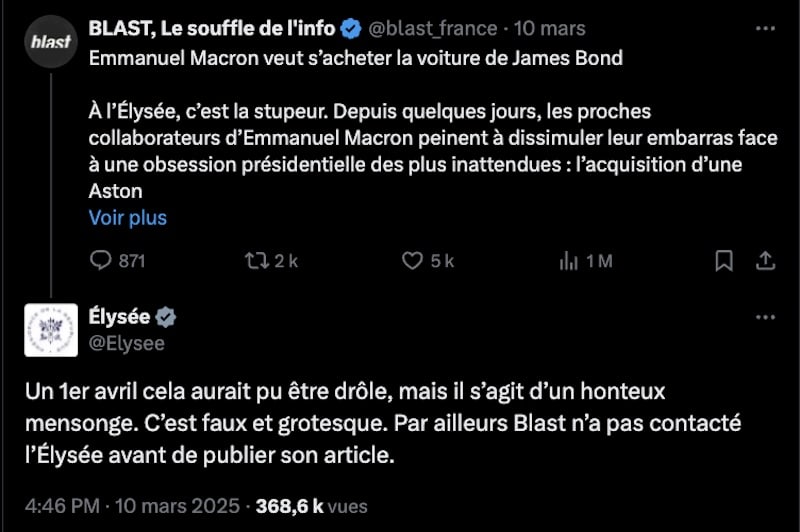Retweet the Blast post
Screen dimensions: 800x532
[258, 261]
